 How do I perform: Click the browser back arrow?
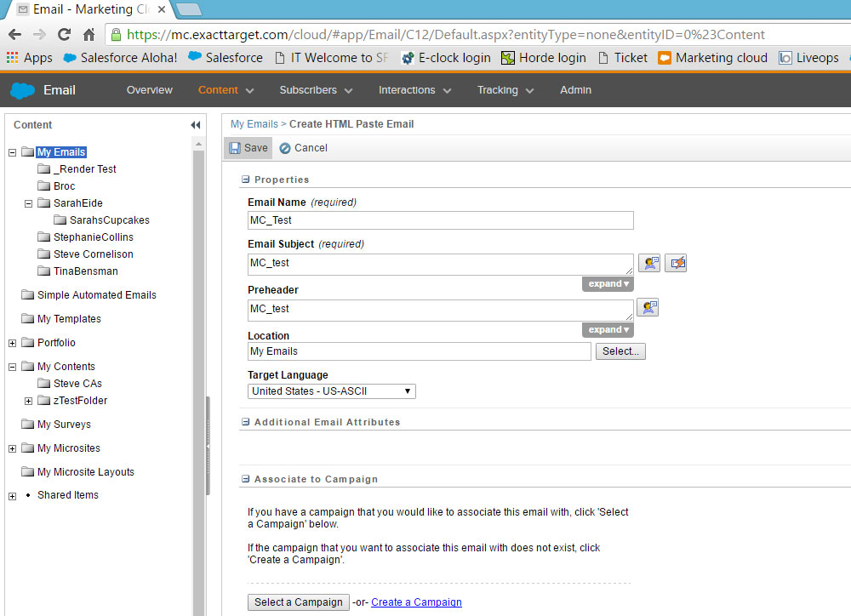(x=14, y=35)
